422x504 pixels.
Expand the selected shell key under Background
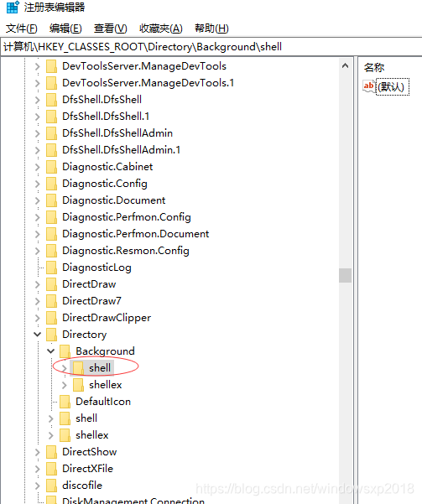65,368
